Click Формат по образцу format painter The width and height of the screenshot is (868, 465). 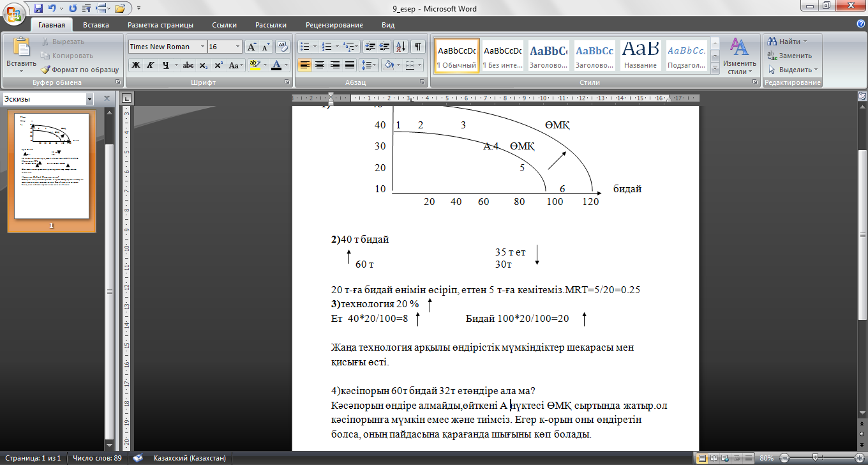80,70
